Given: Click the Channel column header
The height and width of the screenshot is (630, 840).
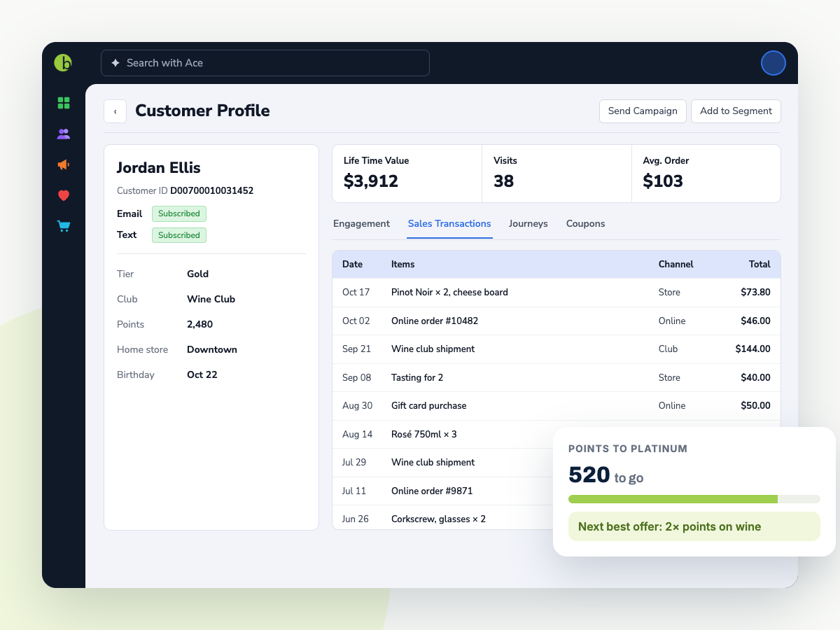Looking at the screenshot, I should [676, 265].
